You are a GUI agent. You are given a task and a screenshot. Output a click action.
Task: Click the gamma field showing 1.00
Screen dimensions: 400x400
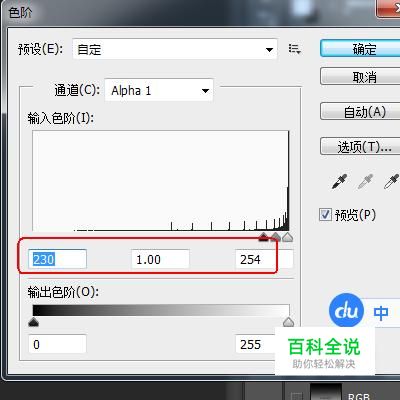click(x=160, y=259)
